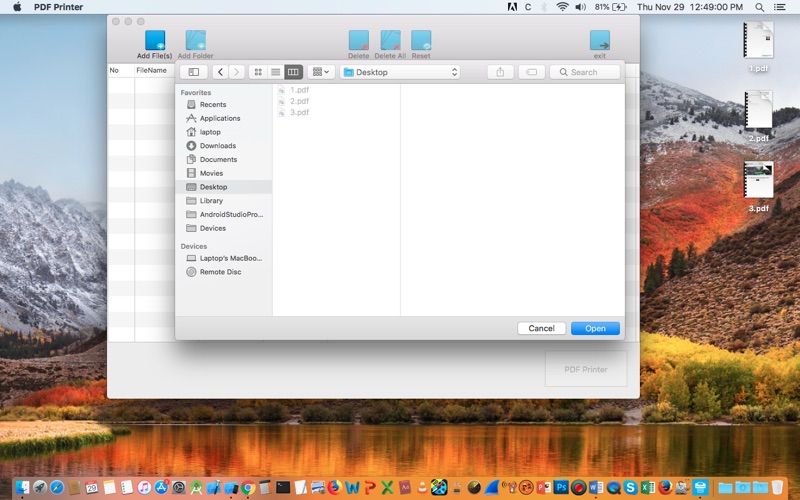Select Desktop in the sidebar
Screen dimensions: 800x500
pos(223,187)
